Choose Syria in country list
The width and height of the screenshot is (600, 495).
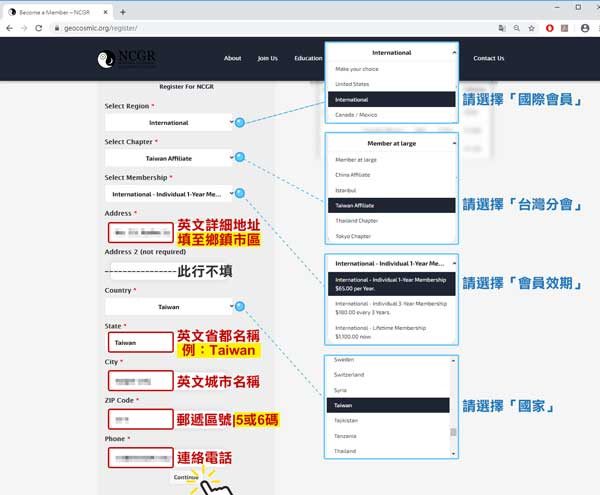tap(388, 390)
